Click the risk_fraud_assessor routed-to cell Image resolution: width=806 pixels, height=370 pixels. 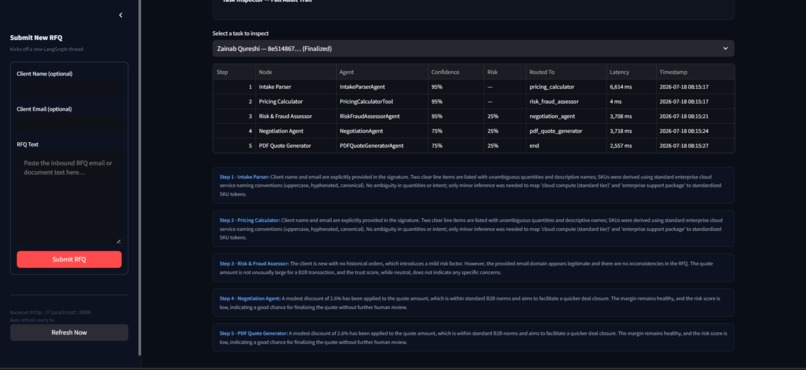(x=566, y=102)
